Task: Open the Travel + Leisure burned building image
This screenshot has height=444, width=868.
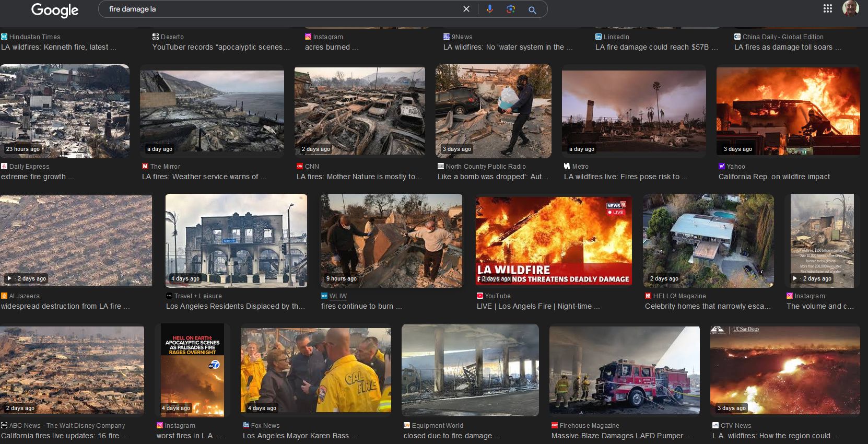Action: [x=236, y=240]
